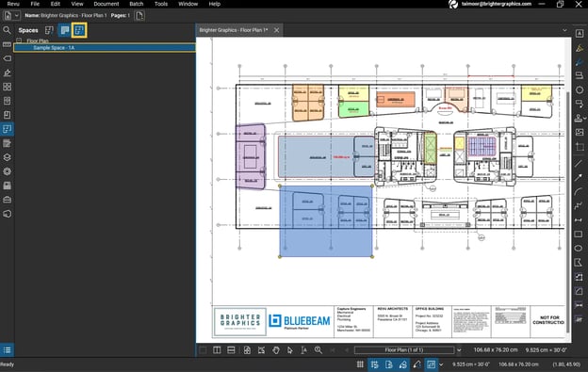The image size is (588, 372).
Task: Activate the Select Text tool below document
Action: click(303, 350)
